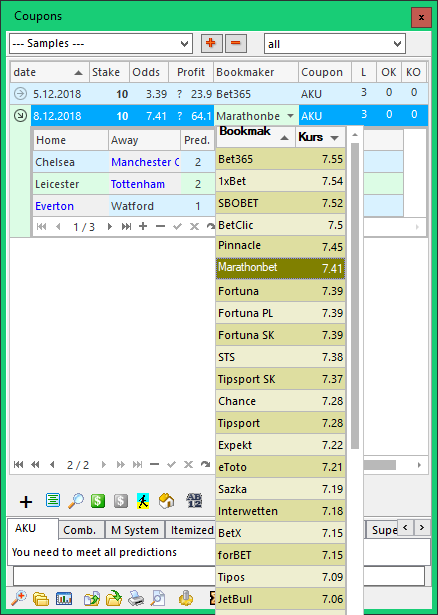Select Pinnacle in the bookmaker list

tap(280, 247)
